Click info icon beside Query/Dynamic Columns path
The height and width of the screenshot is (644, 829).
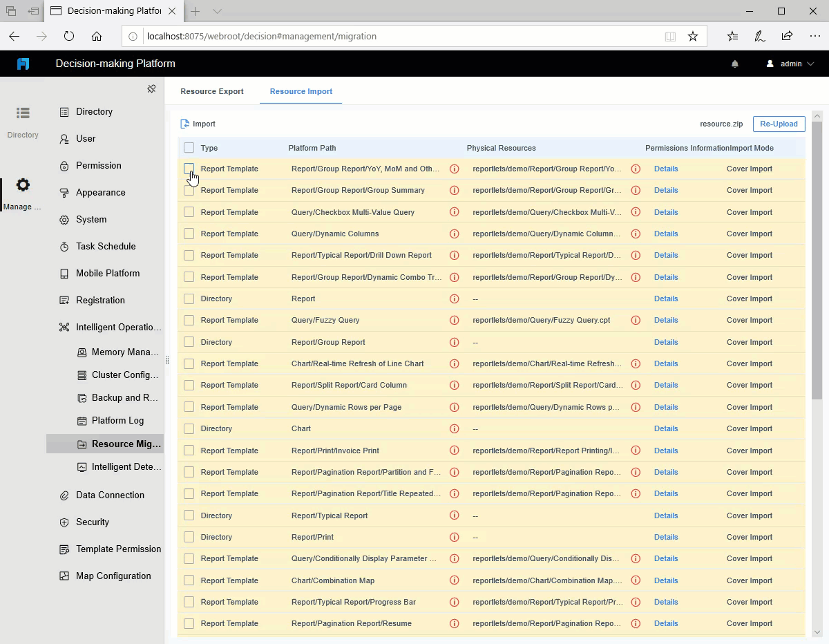coord(454,234)
